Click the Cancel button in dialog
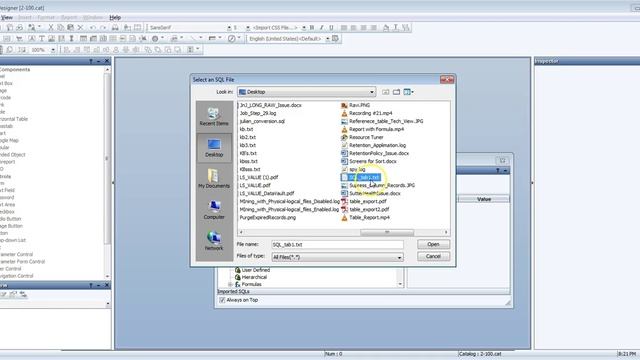This screenshot has width=640, height=360. coord(433,256)
